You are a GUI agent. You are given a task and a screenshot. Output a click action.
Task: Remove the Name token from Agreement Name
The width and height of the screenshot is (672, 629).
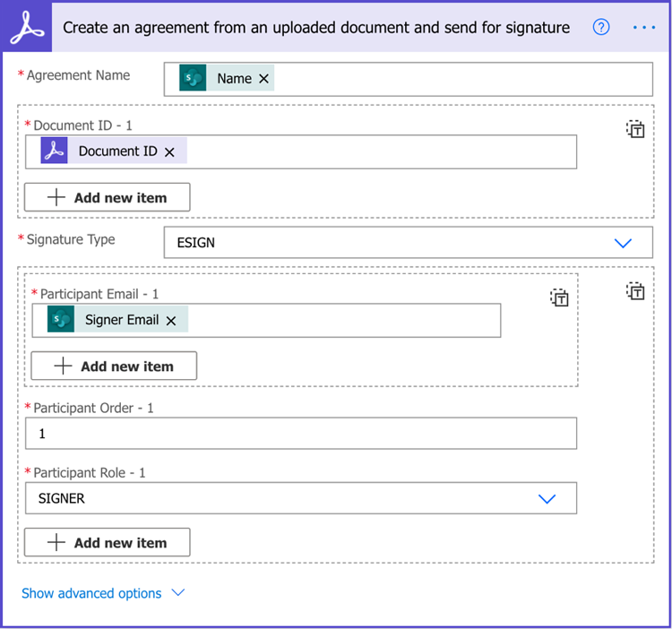[263, 79]
